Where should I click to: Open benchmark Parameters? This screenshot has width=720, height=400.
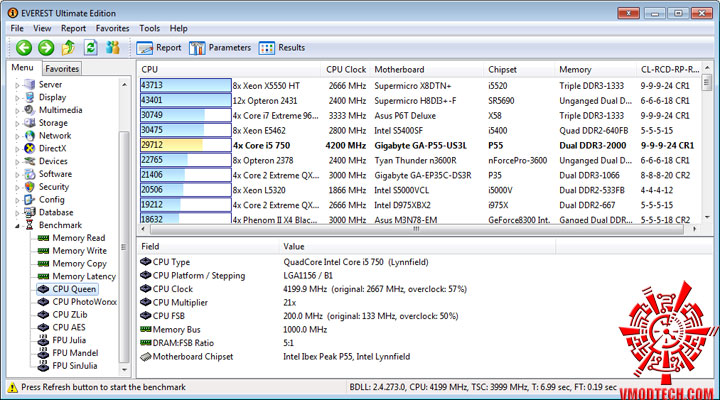[220, 48]
